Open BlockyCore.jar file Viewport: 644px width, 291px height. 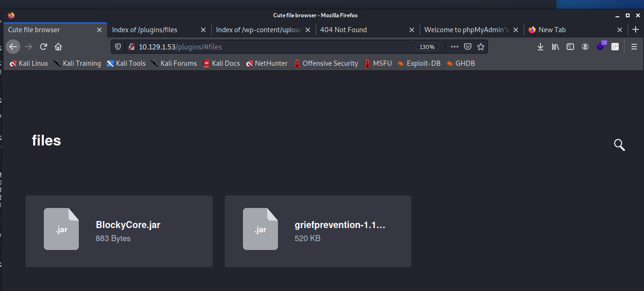click(x=119, y=231)
